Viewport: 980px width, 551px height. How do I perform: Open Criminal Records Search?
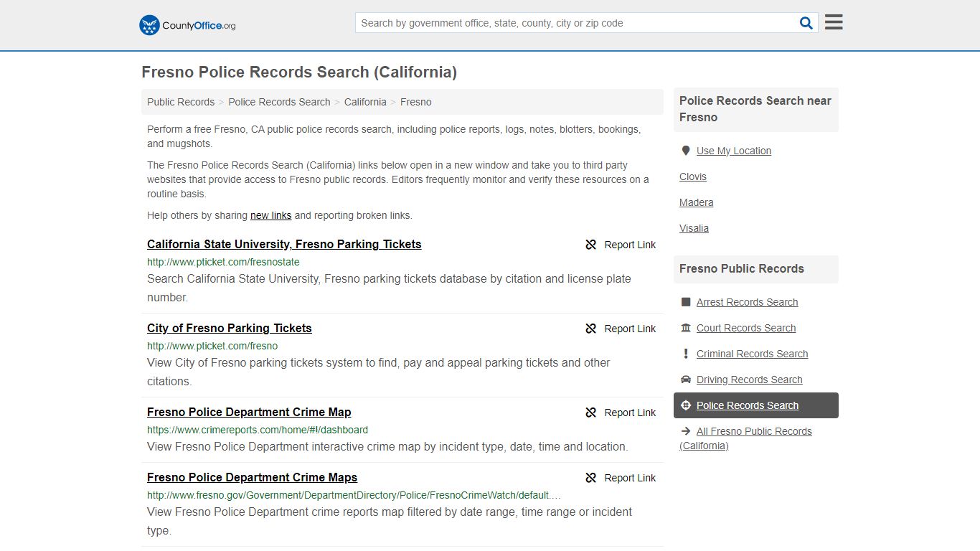752,354
